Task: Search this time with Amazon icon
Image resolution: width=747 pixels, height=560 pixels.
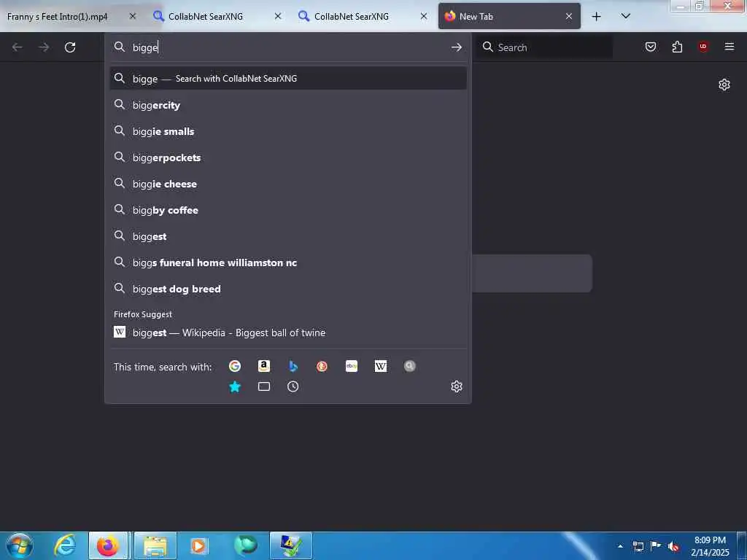Action: pyautogui.click(x=264, y=366)
